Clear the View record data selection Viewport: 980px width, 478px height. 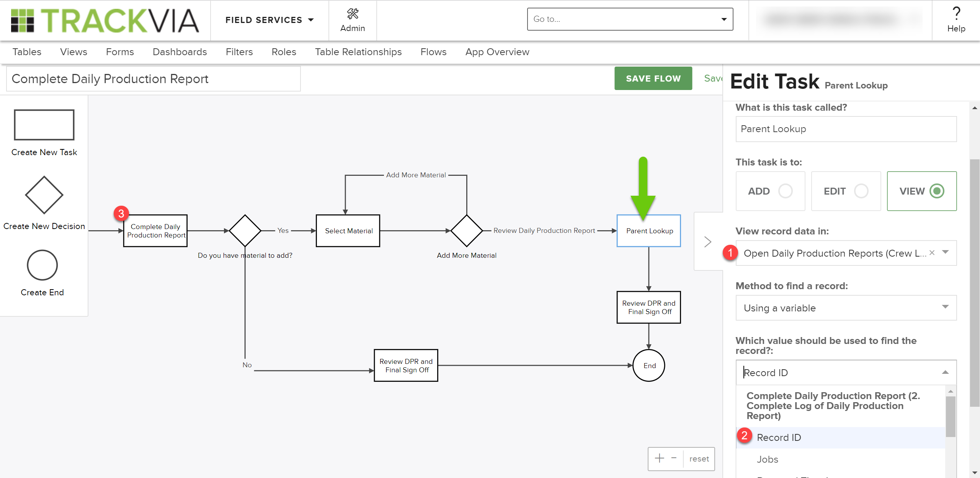click(x=932, y=253)
